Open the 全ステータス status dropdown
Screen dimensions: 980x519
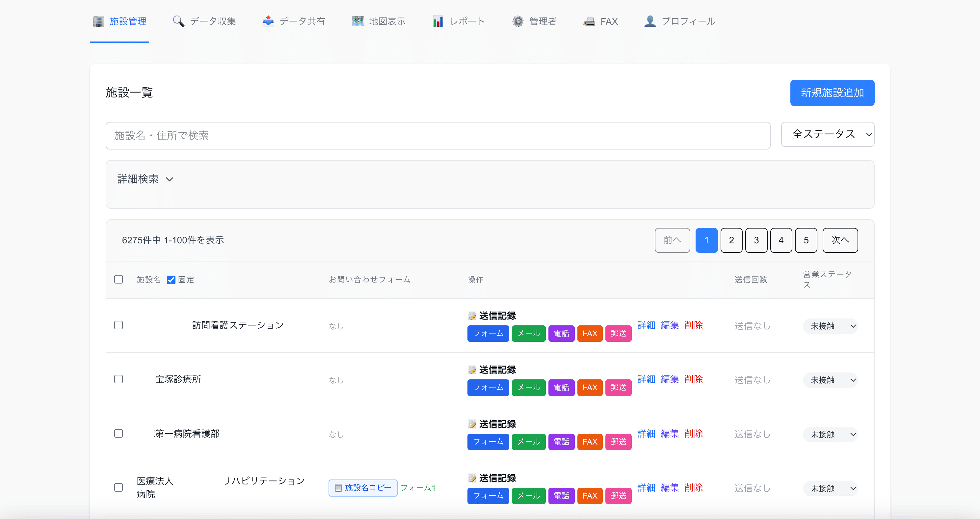828,134
